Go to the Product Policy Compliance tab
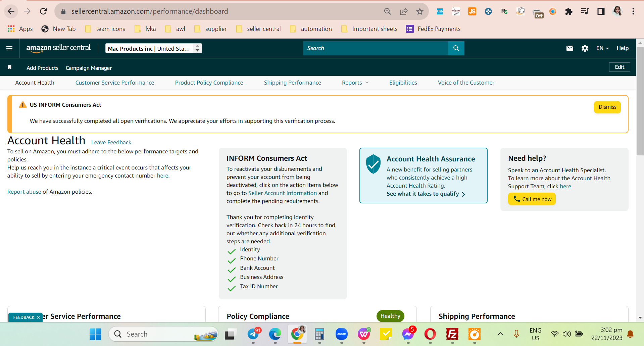Image resolution: width=644 pixels, height=346 pixels. coord(209,83)
